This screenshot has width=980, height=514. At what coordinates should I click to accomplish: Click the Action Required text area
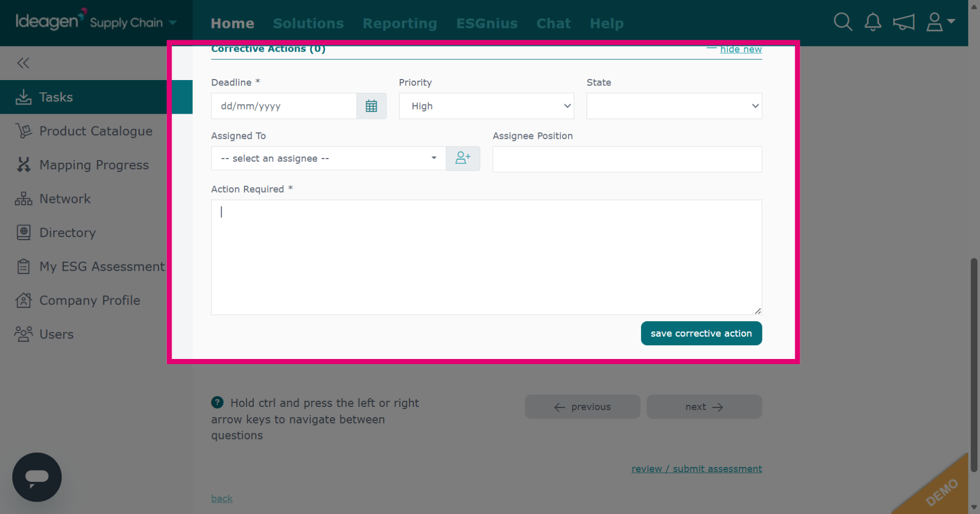tap(486, 257)
